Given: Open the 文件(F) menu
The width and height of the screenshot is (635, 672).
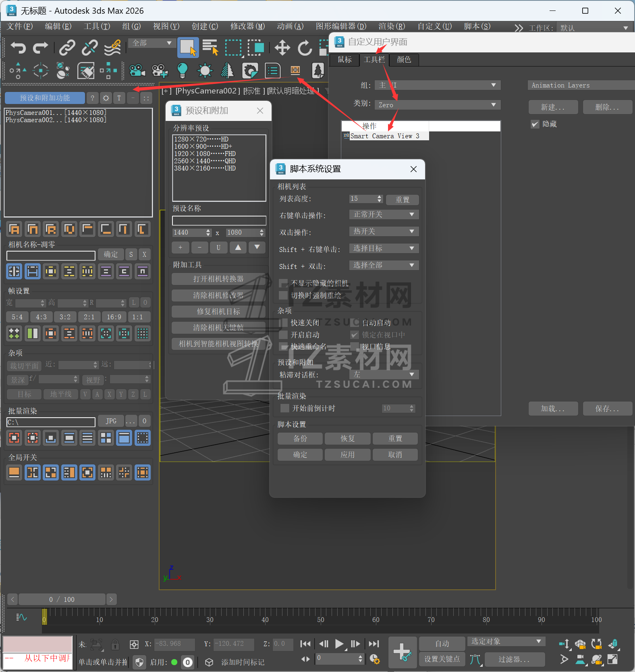Looking at the screenshot, I should (x=19, y=27).
